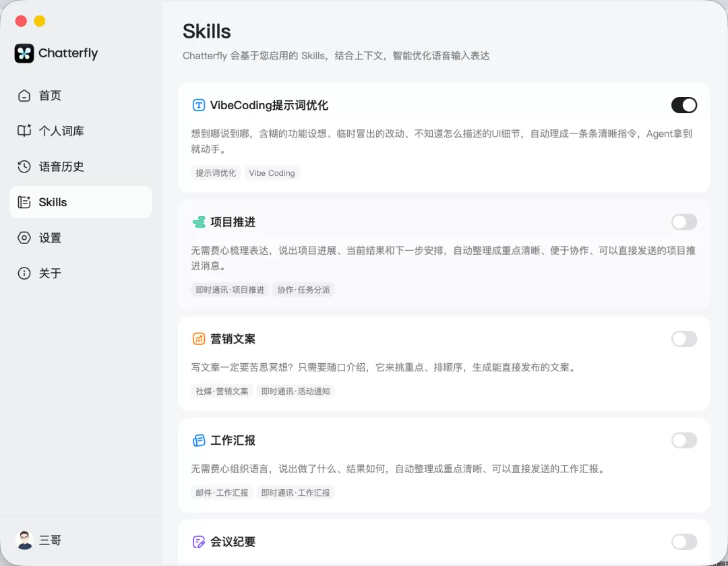728x566 pixels.
Task: Click the green 项目推进 icon
Action: pyautogui.click(x=199, y=222)
